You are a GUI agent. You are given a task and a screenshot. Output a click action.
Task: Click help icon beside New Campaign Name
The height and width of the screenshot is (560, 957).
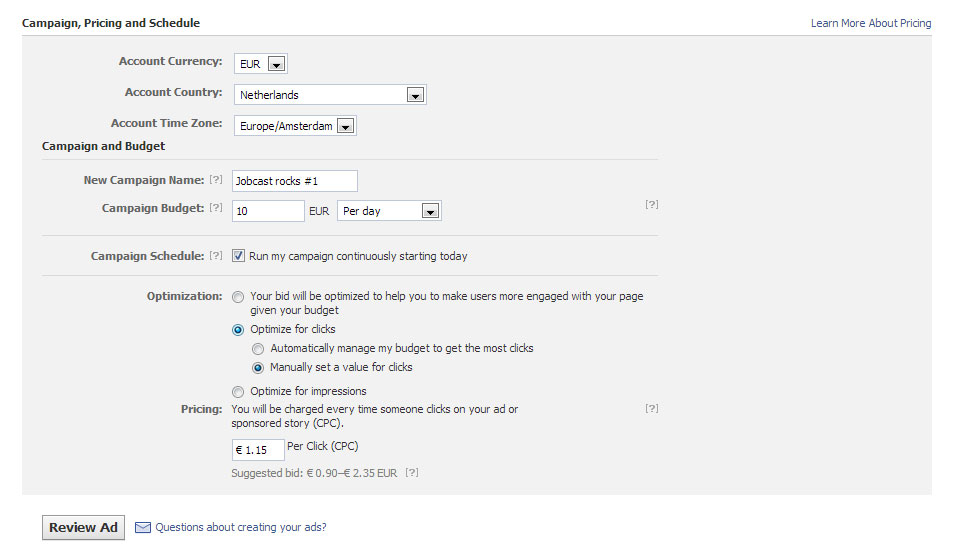[x=216, y=181]
